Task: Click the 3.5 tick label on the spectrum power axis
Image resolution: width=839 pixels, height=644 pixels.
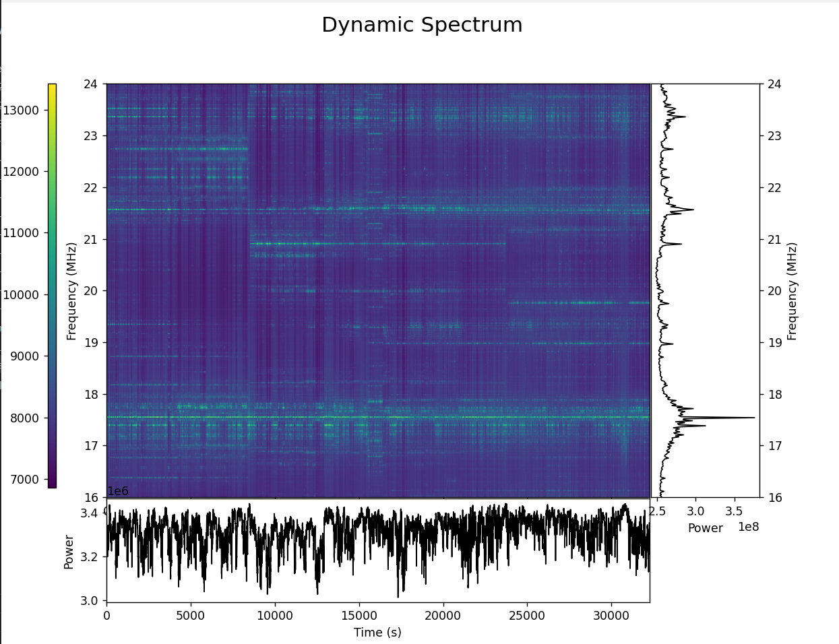Action: pos(734,511)
